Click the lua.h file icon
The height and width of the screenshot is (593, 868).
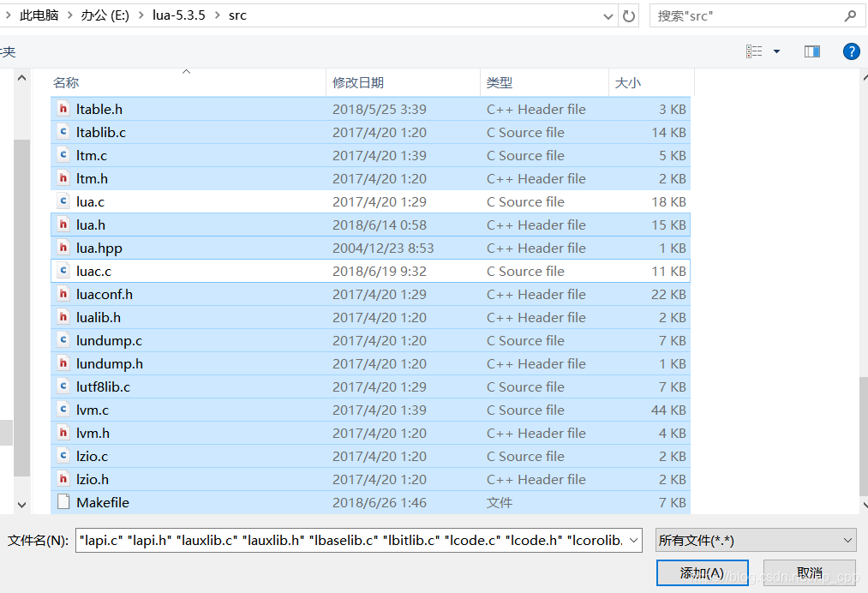(63, 225)
